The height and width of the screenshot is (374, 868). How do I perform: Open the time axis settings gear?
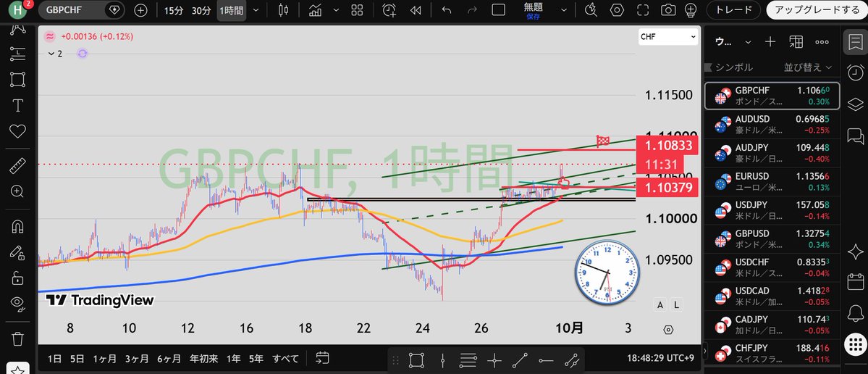point(668,330)
